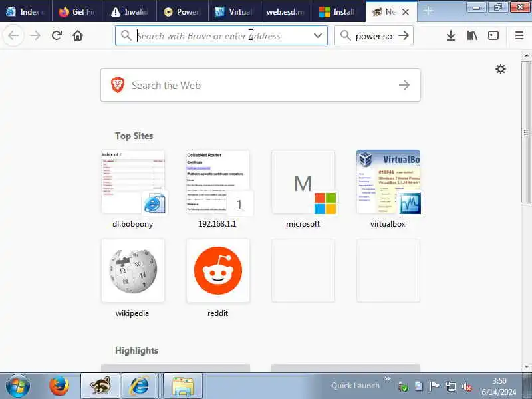Click the Highlights heading
This screenshot has width=532, height=399.
137,350
